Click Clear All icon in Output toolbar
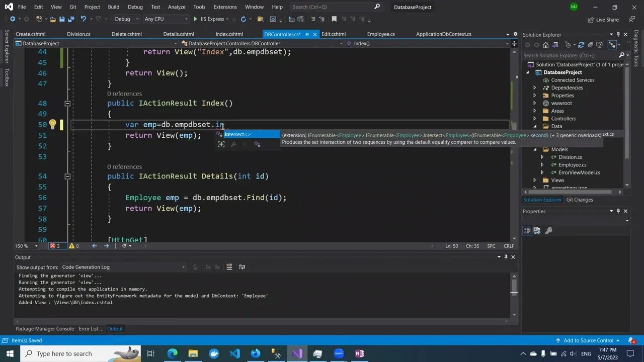644x362 pixels. point(229,267)
